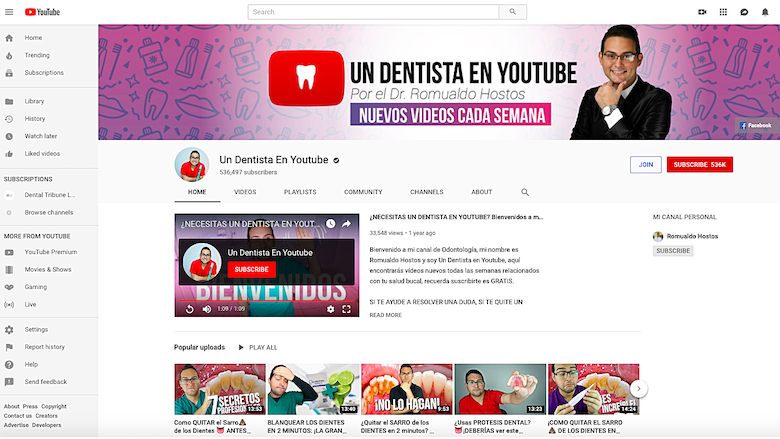This screenshot has width=780, height=439.
Task: Click the search magnifier button
Action: [512, 12]
